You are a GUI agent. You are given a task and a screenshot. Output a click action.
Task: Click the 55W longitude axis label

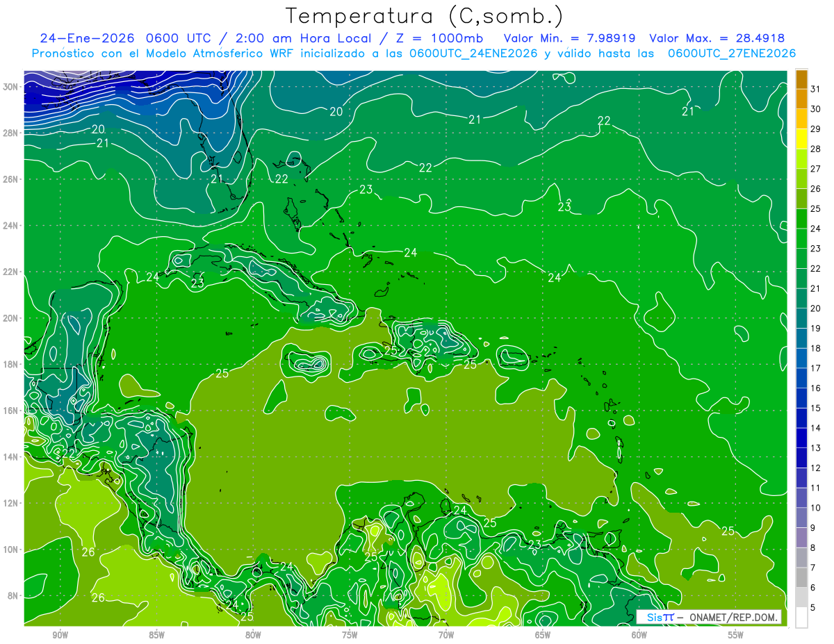point(735,635)
